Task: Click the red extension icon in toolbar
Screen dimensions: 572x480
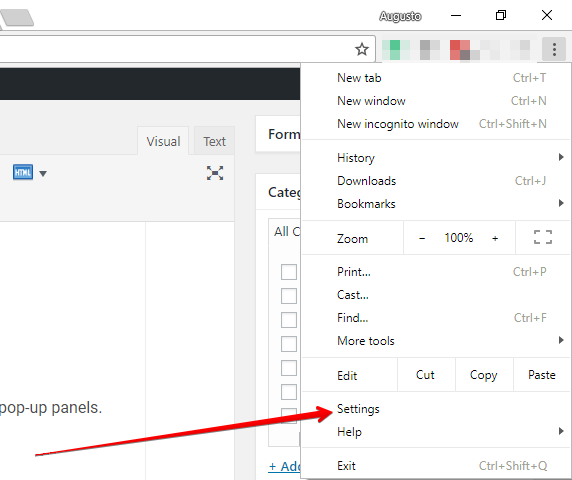Action: (460, 50)
